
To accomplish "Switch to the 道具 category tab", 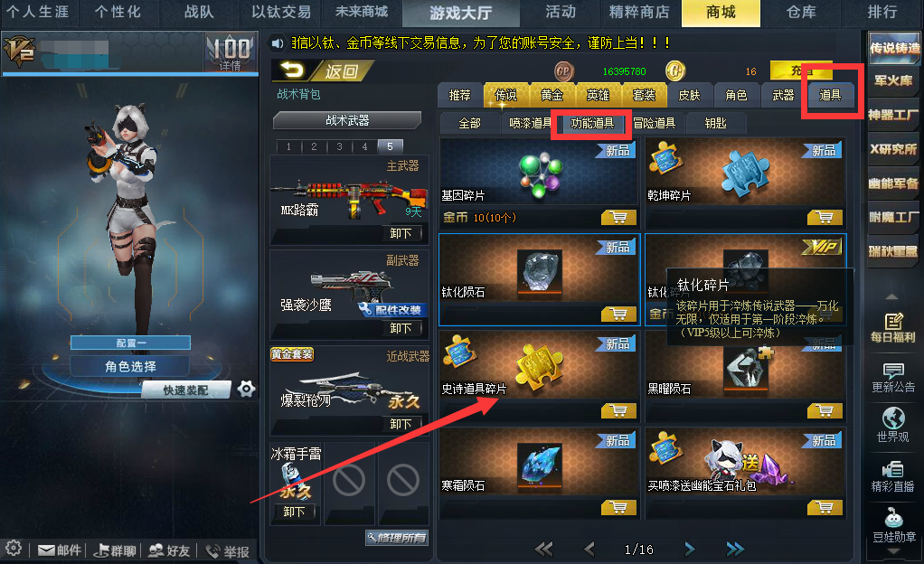I will [830, 95].
